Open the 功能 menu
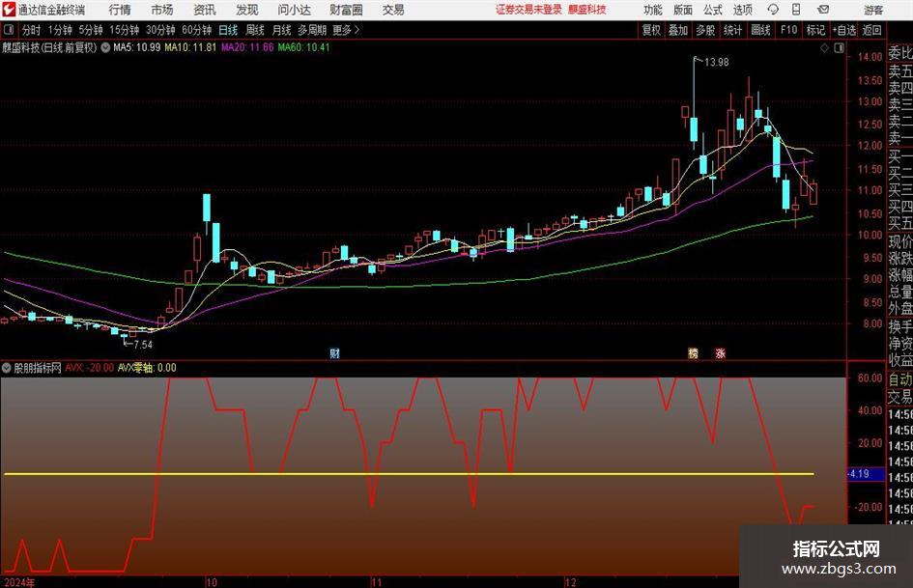 tap(653, 10)
